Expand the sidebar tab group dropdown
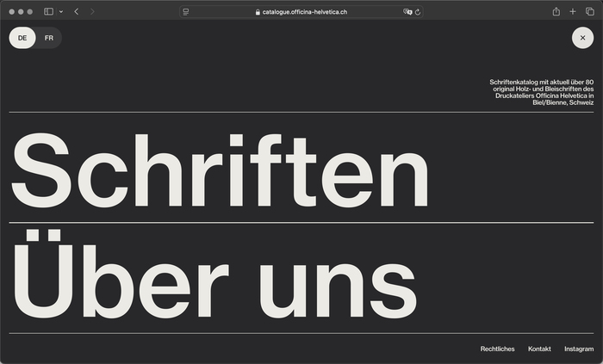Screen dimensions: 603x364 pyautogui.click(x=60, y=12)
